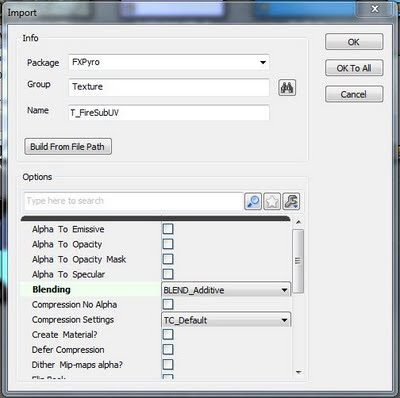Check the Alpha To Opacity Mask box
The height and width of the screenshot is (398, 400).
168,259
